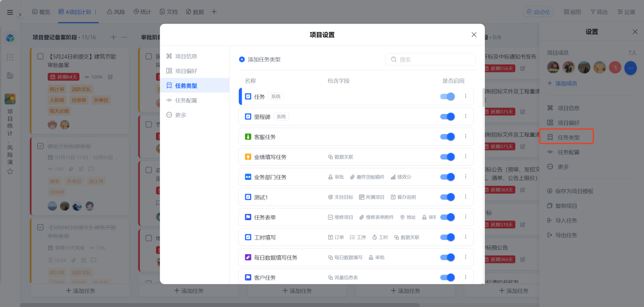
Task: Open more options for 业绩填写任务 row
Action: [465, 156]
